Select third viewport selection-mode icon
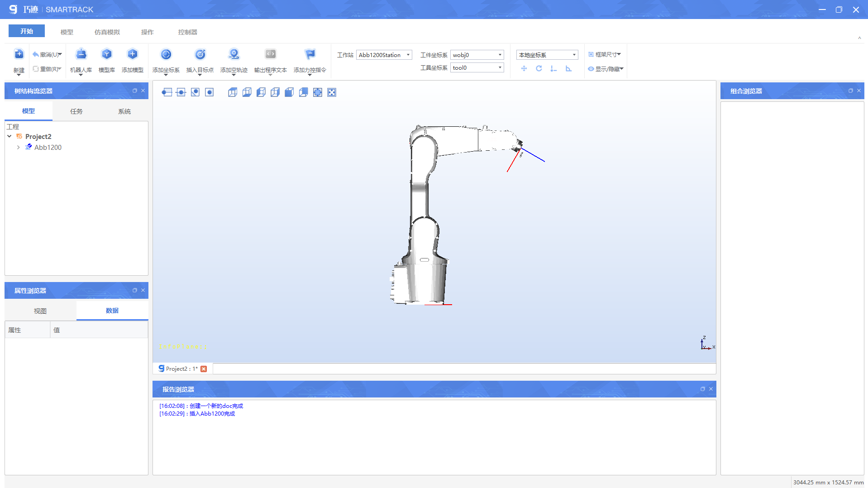Screen dimensions: 868x488 click(x=195, y=92)
